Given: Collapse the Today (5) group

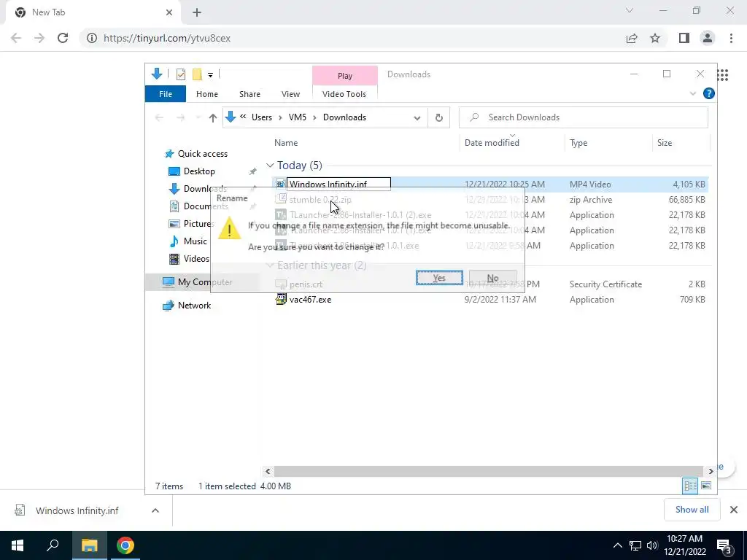Looking at the screenshot, I should (x=270, y=166).
